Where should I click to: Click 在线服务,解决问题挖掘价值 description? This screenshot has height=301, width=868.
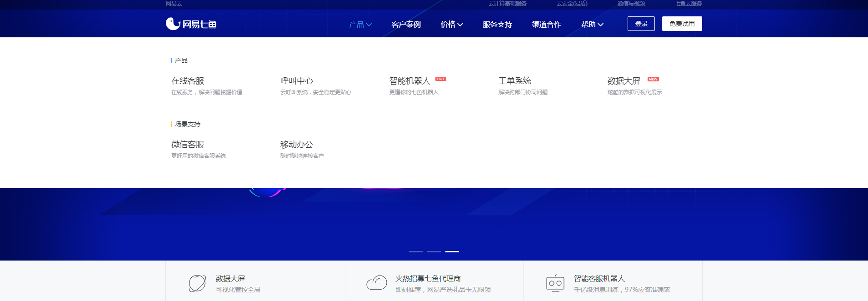207,92
